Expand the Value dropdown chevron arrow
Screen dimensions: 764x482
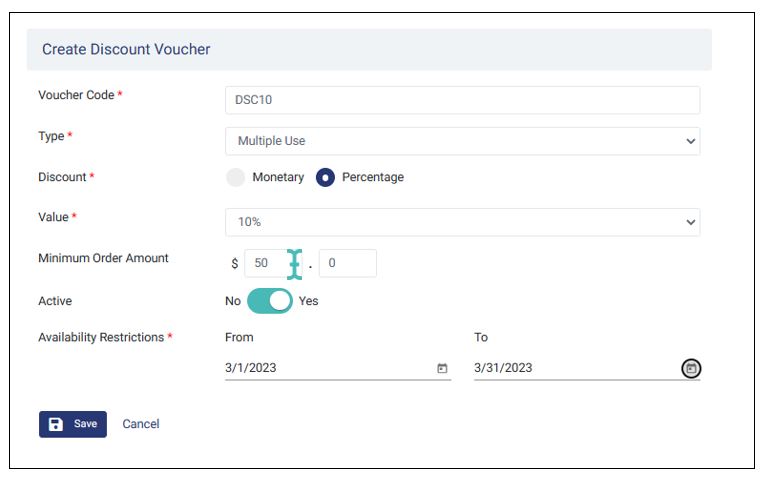[690, 222]
